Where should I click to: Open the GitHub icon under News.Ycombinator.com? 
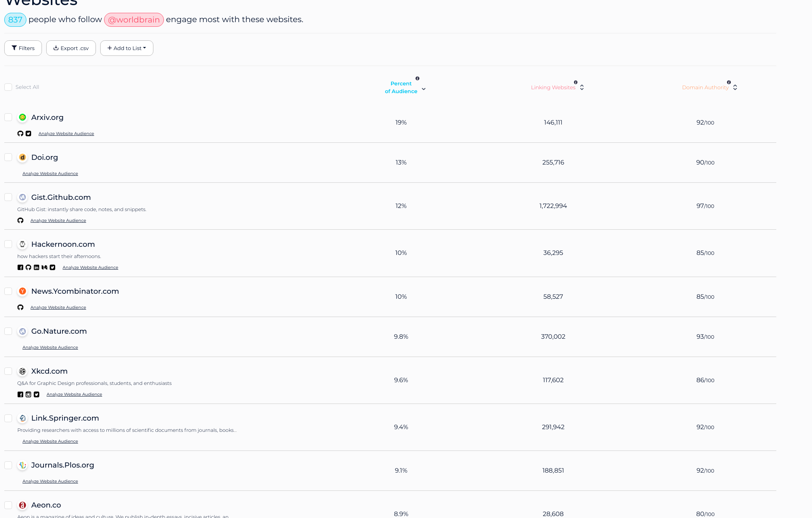tap(20, 307)
